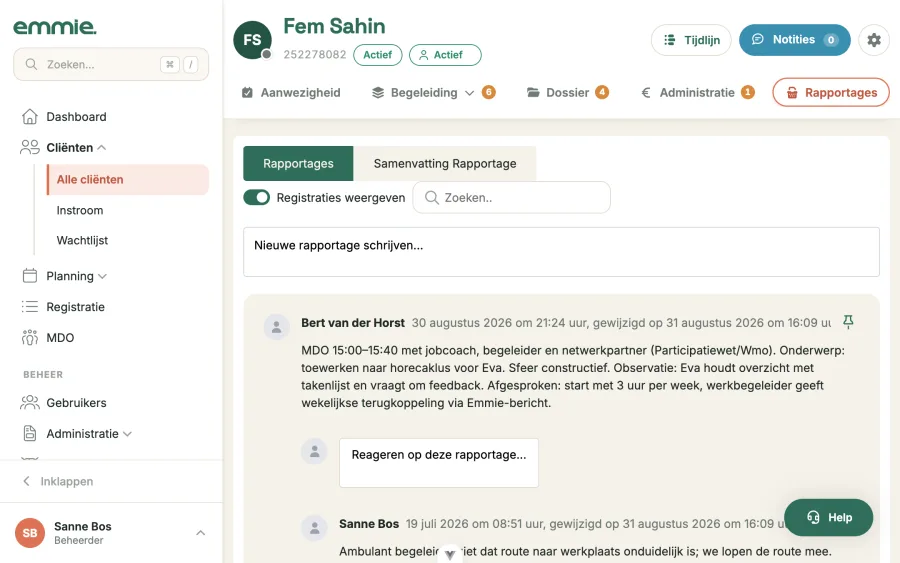The height and width of the screenshot is (563, 900).
Task: Open the settings gear icon
Action: point(874,40)
